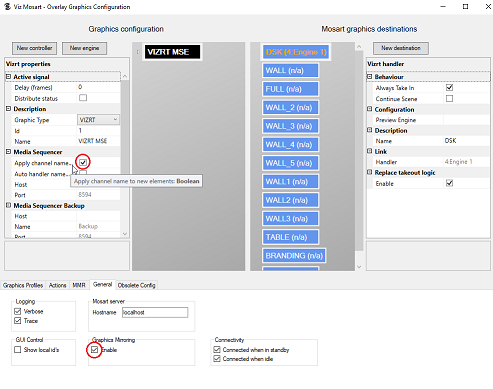Uncheck Always Take In option
This screenshot has height=389, width=493.
coord(449,88)
